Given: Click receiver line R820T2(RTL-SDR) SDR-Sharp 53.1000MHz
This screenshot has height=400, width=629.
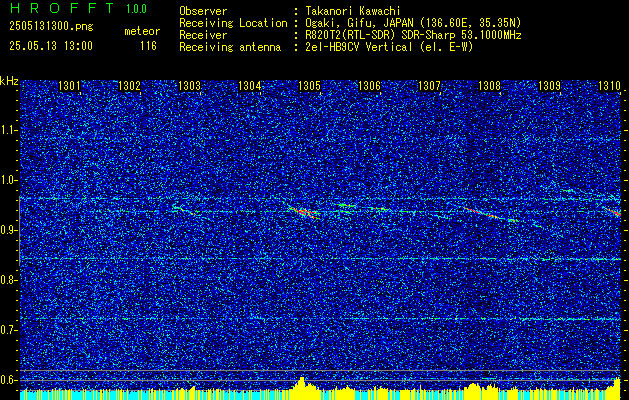Looking at the screenshot, I should (413, 35).
